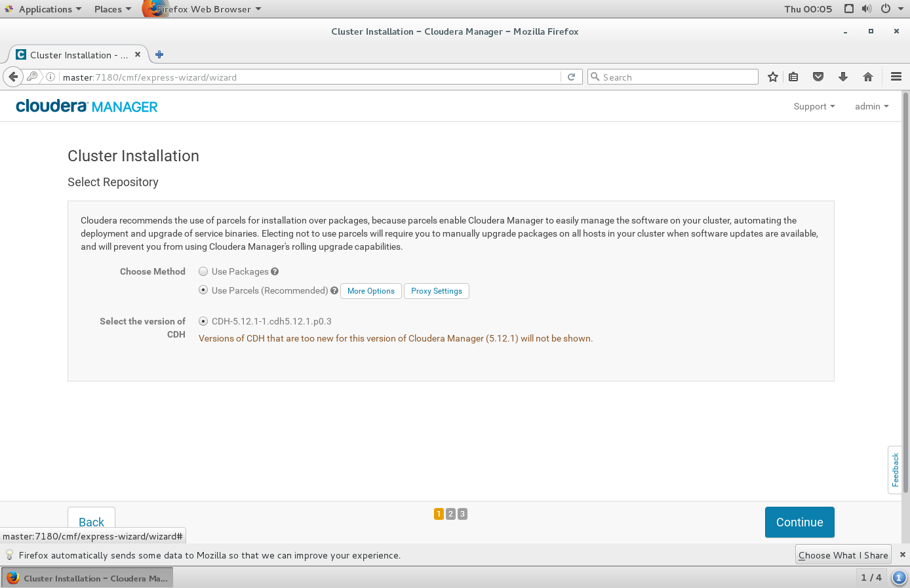The width and height of the screenshot is (910, 588).
Task: Open the system volume icon in the top bar
Action: 867,9
